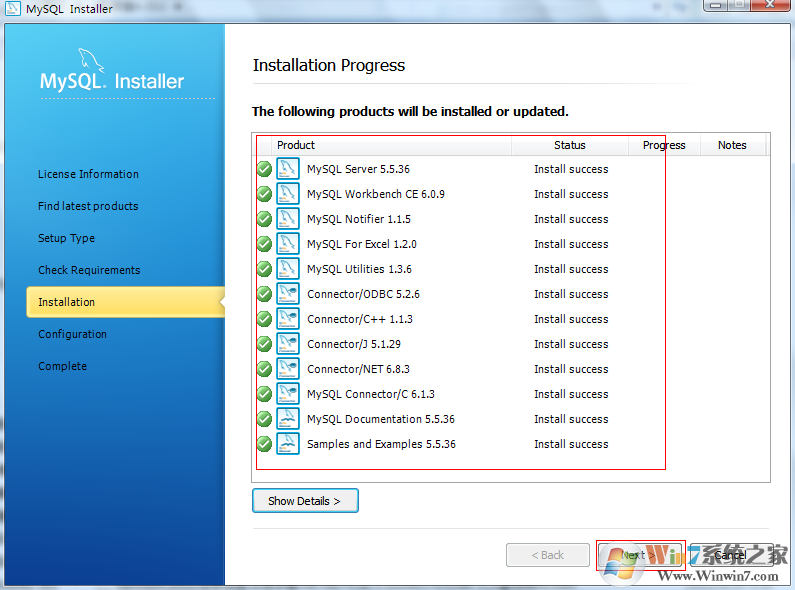Click the MySQL Notifier 1.1.5 product icon
This screenshot has height=590, width=795.
click(x=287, y=219)
